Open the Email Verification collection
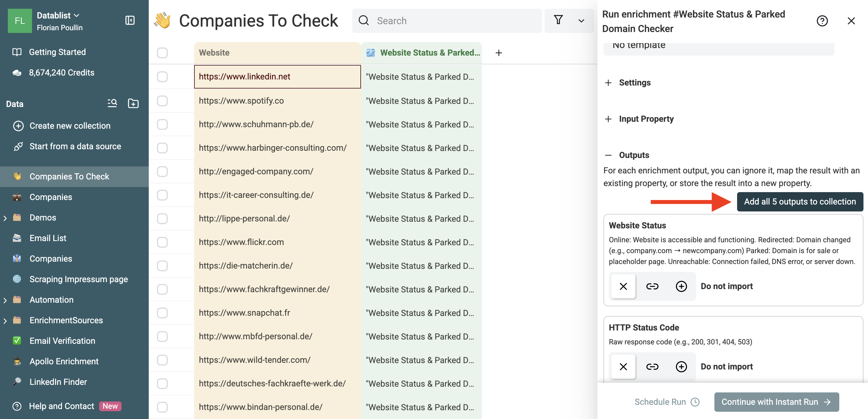Viewport: 868px width, 419px height. 62,341
